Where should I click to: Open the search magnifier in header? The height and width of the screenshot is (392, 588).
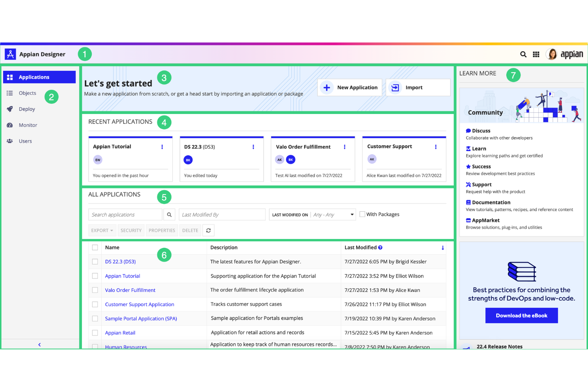click(523, 54)
